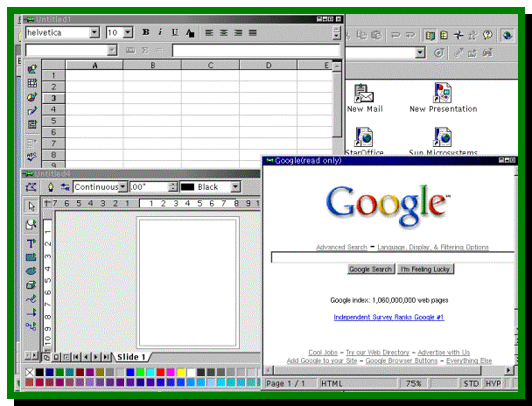
Task: Toggle the HYP hyperlink mode field
Action: point(493,383)
